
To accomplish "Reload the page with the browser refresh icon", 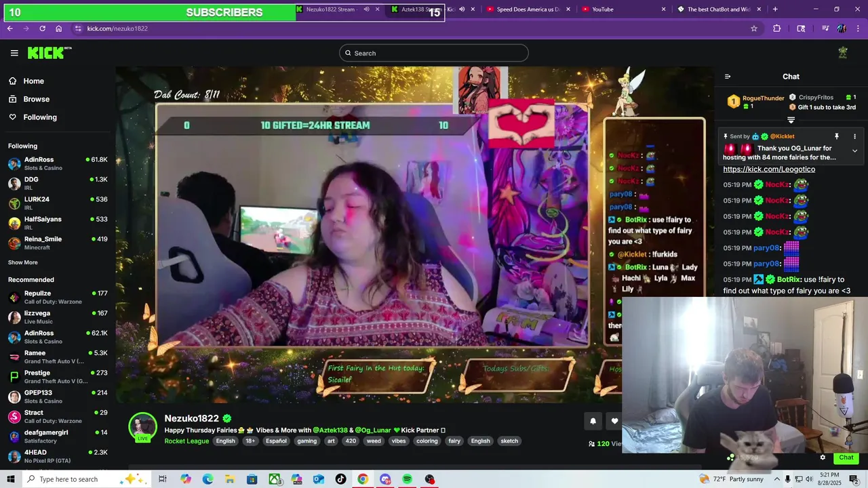I will pos(43,28).
